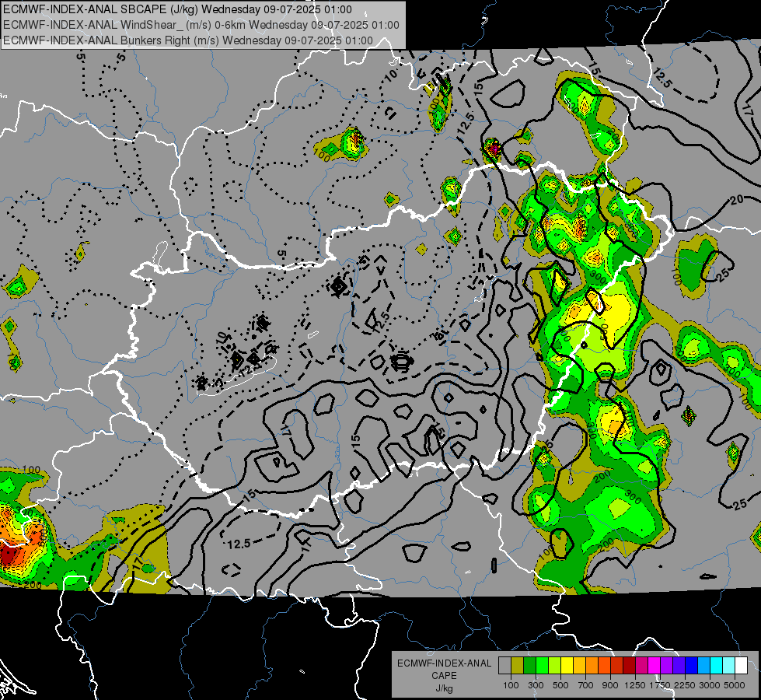Click the legend title ECMWF-INDEX-ANAL

[444, 663]
